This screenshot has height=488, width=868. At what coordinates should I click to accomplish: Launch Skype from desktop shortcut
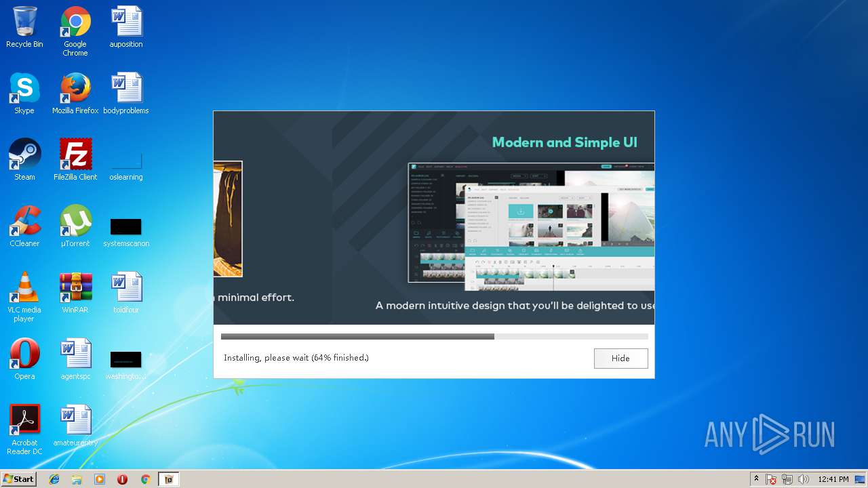24,94
